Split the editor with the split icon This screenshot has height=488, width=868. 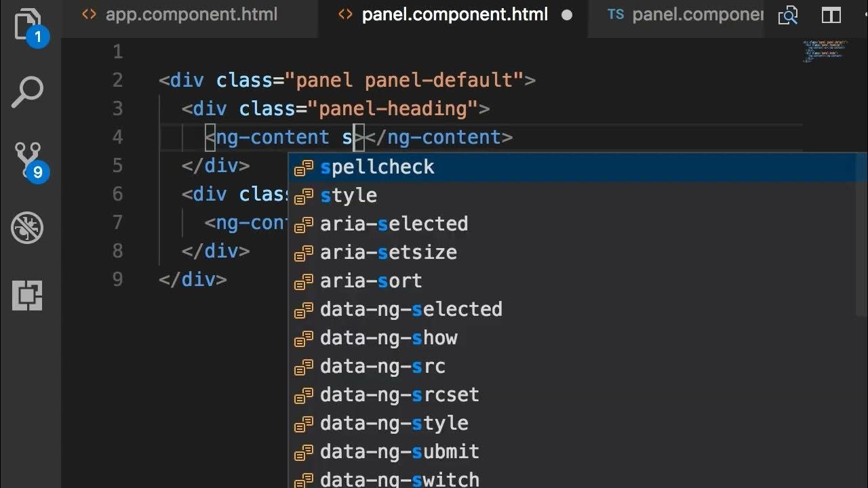[831, 15]
